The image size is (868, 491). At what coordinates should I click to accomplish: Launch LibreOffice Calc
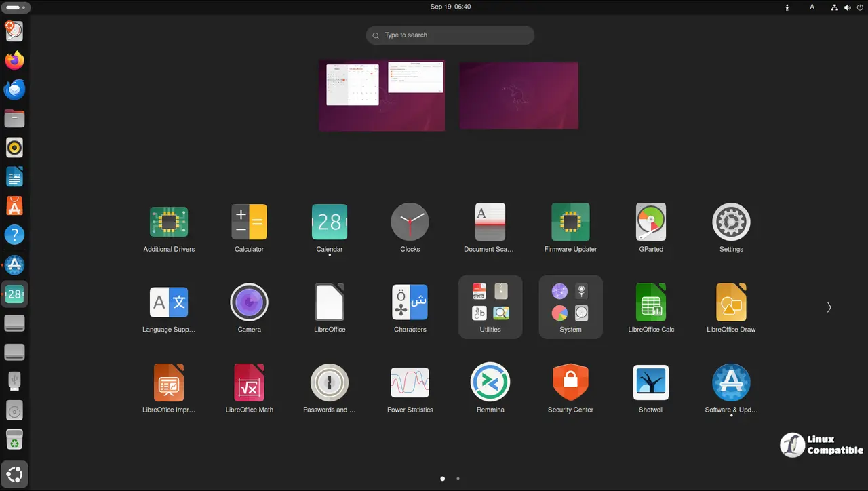pos(650,302)
